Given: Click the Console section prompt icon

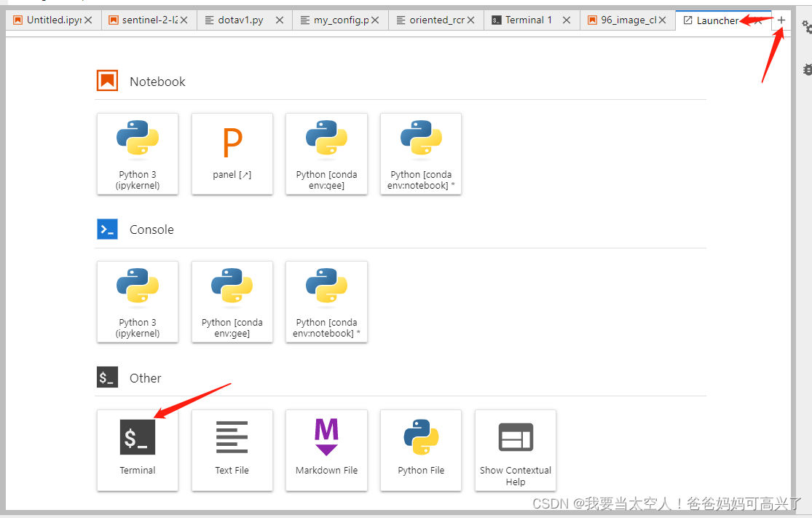Looking at the screenshot, I should [x=107, y=229].
